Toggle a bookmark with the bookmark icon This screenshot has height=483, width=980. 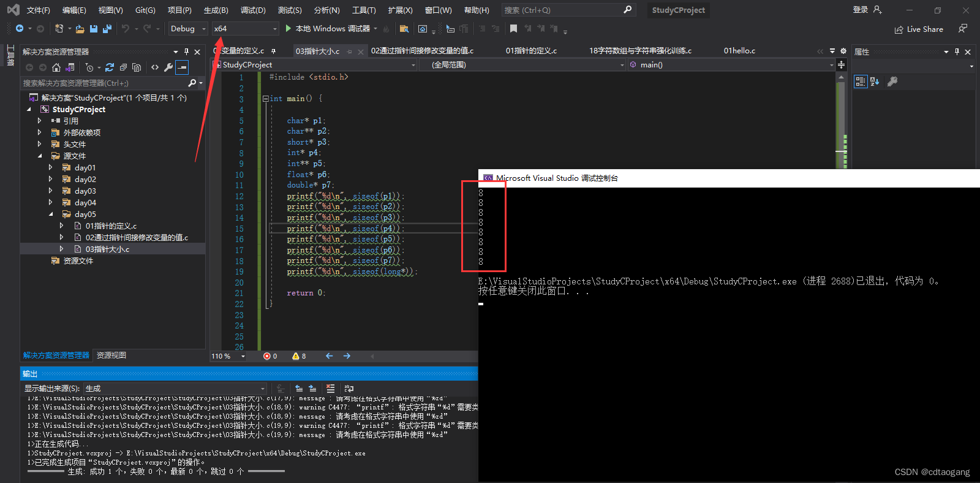[x=513, y=29]
